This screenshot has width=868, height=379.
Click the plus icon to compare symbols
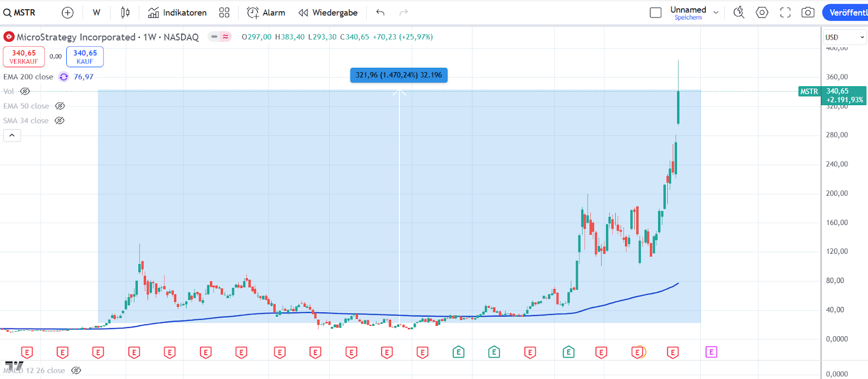tap(67, 12)
